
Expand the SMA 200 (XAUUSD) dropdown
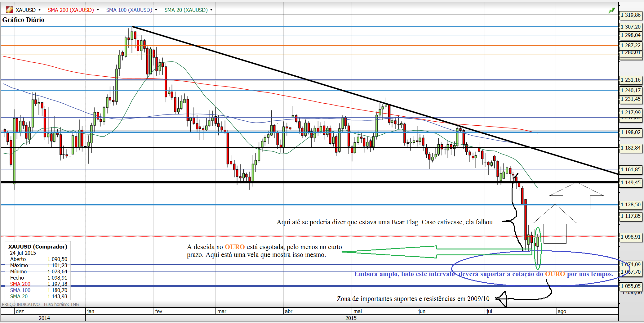[98, 10]
